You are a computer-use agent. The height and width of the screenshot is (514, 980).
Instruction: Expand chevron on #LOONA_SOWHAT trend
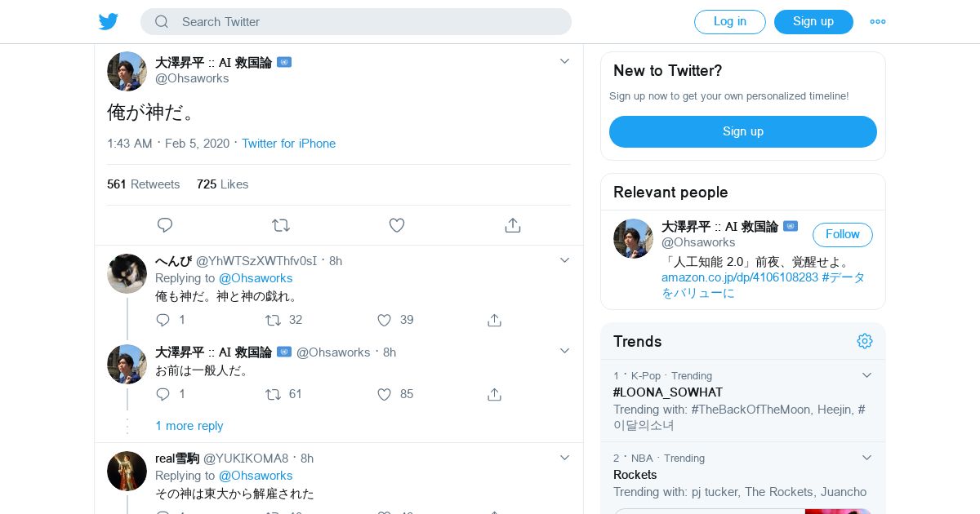coord(866,375)
